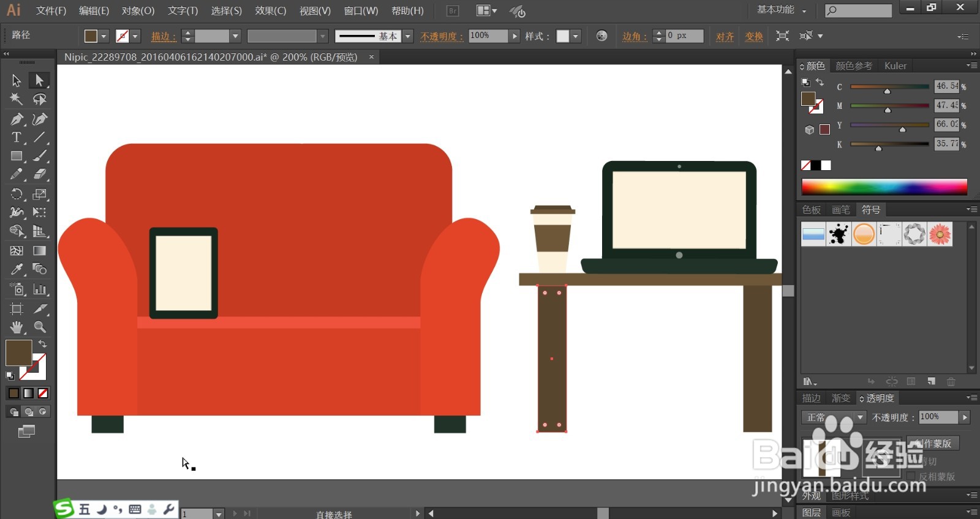This screenshot has width=980, height=519.
Task: Select the Gradient tool
Action: [39, 250]
